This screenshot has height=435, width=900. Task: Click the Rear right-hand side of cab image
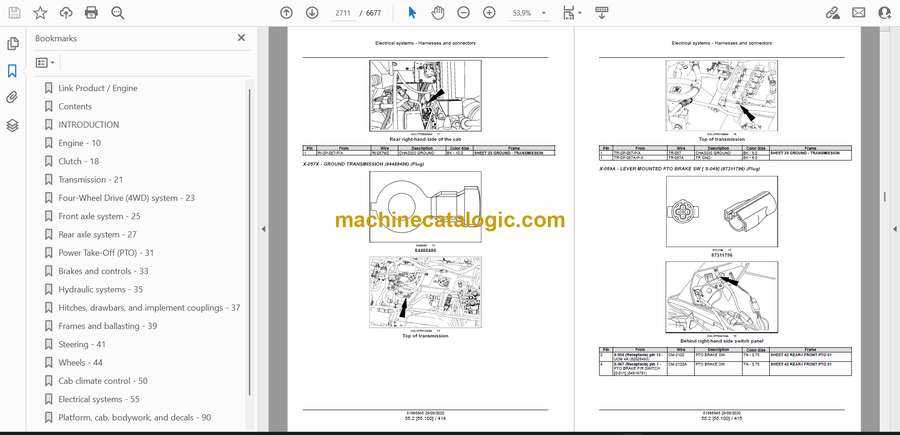[425, 97]
